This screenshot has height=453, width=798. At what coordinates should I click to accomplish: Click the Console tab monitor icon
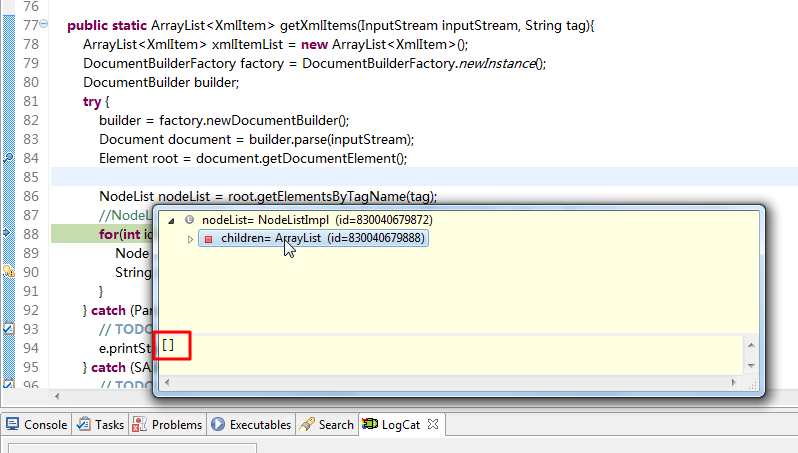point(13,424)
